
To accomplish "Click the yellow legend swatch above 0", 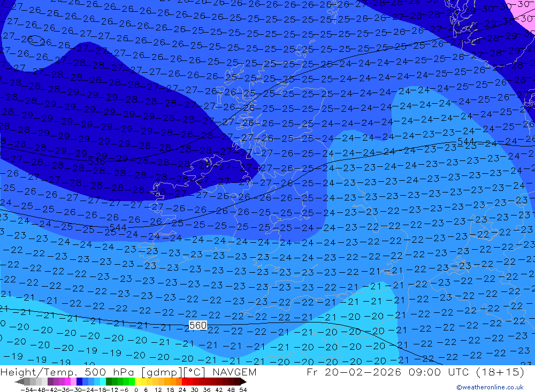I will 138,381.
